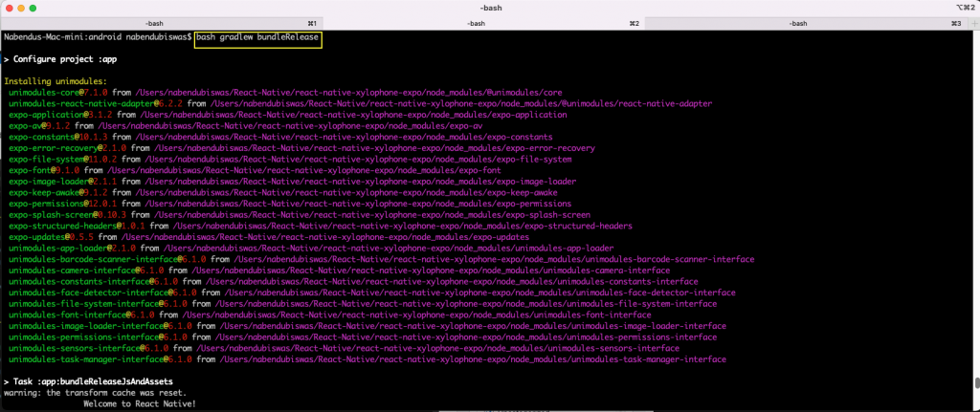Screen dimensions: 980x412
Task: Click the 'unimodules-file-system-interface@6.1.0' package name
Action: click(99, 303)
